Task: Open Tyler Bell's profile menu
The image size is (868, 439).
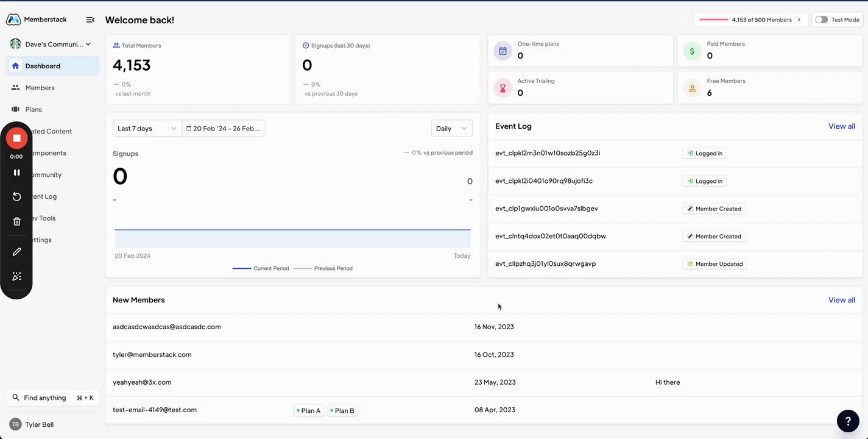Action: 39,424
